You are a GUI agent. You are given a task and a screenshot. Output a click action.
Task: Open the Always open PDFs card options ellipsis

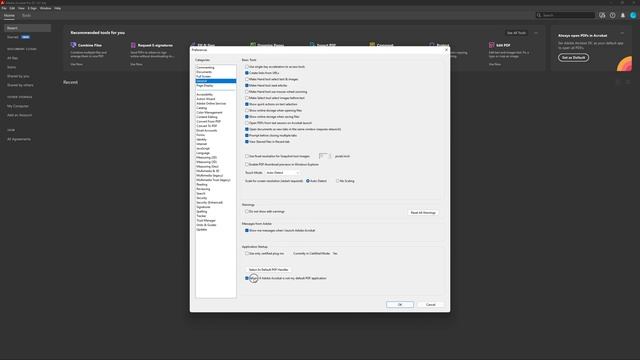click(x=622, y=33)
